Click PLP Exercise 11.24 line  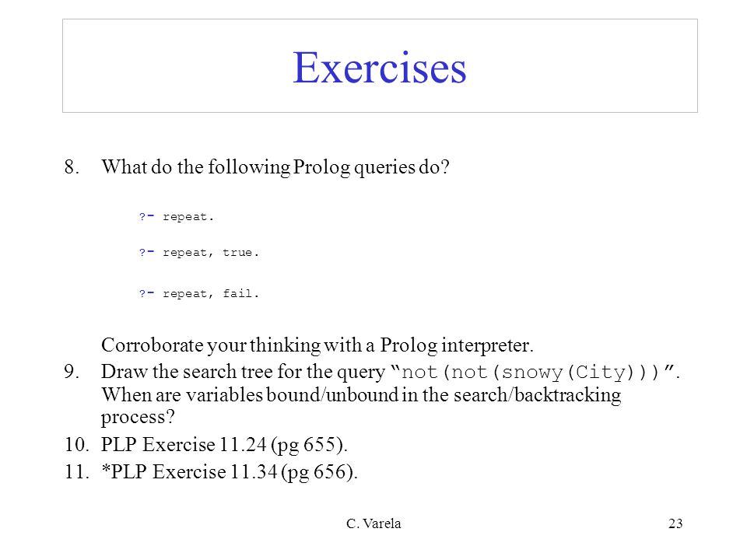coord(224,445)
